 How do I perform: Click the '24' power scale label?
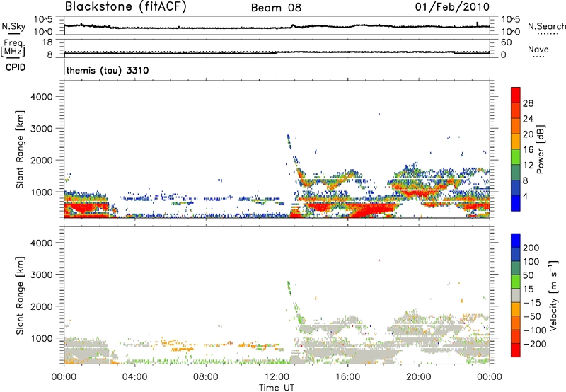528,119
